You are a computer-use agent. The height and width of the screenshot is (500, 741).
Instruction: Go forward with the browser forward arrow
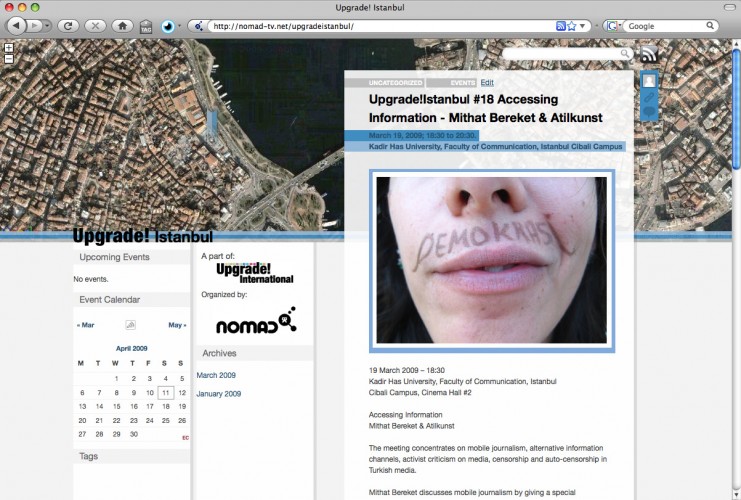click(x=34, y=26)
